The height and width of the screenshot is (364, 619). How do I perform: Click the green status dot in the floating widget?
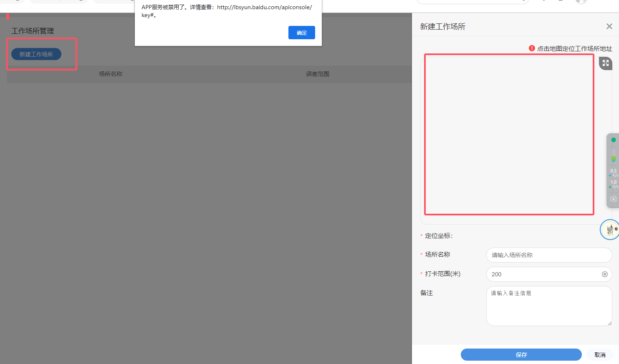click(x=613, y=140)
